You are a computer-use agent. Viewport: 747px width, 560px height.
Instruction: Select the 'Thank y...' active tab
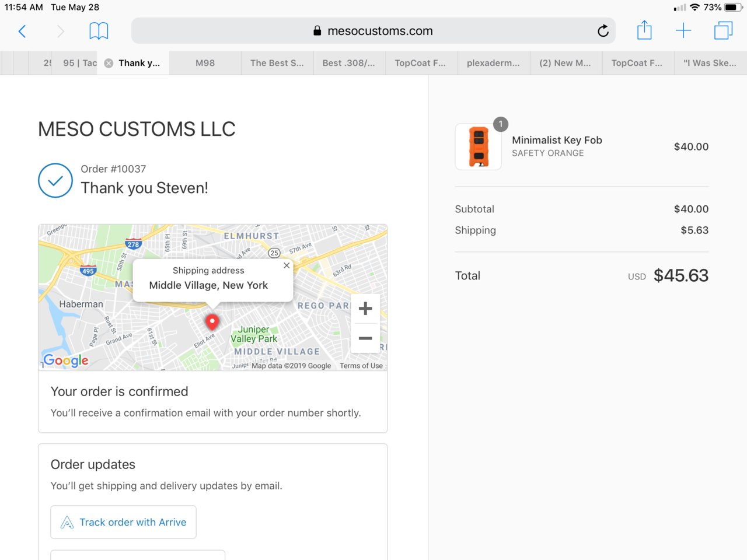click(x=134, y=63)
